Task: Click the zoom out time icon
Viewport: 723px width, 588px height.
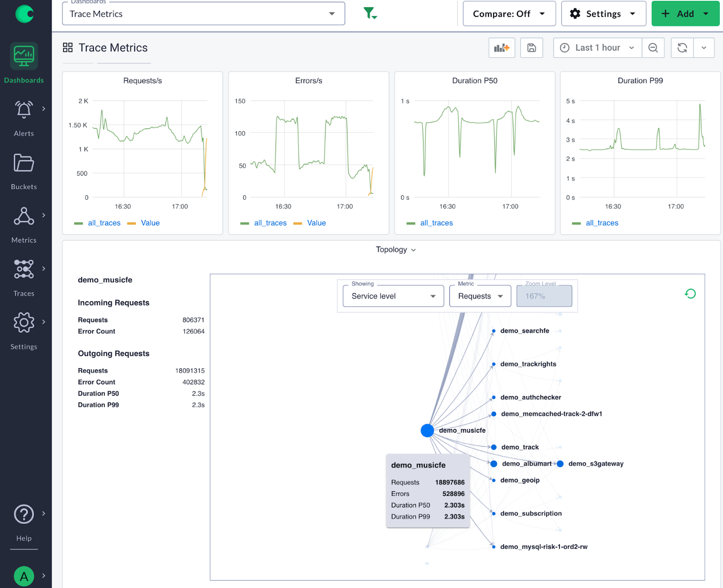Action: (x=653, y=48)
